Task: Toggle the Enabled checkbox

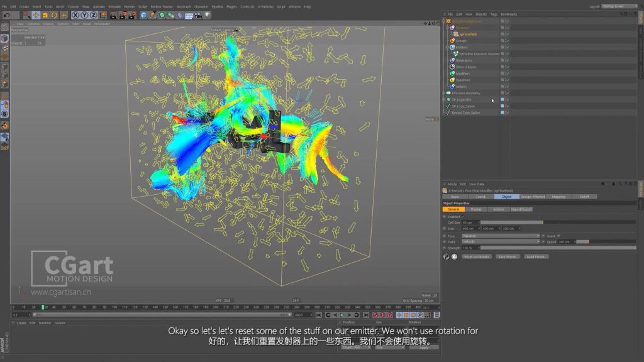Action: [462, 217]
